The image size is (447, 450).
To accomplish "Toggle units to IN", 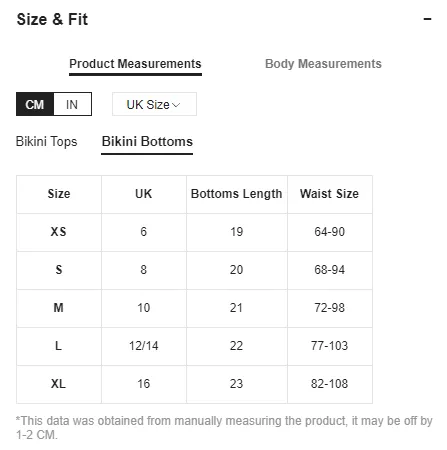I will pos(72,104).
